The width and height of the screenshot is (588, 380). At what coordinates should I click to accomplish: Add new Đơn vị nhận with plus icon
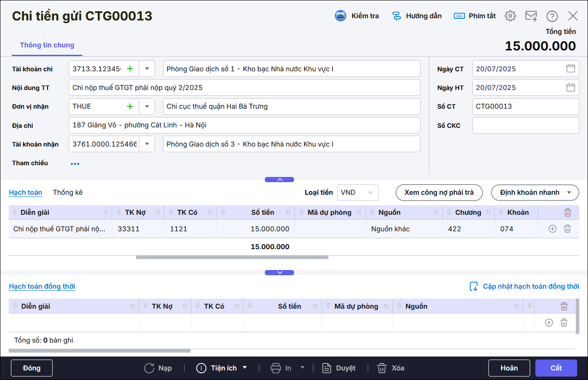pyautogui.click(x=130, y=107)
